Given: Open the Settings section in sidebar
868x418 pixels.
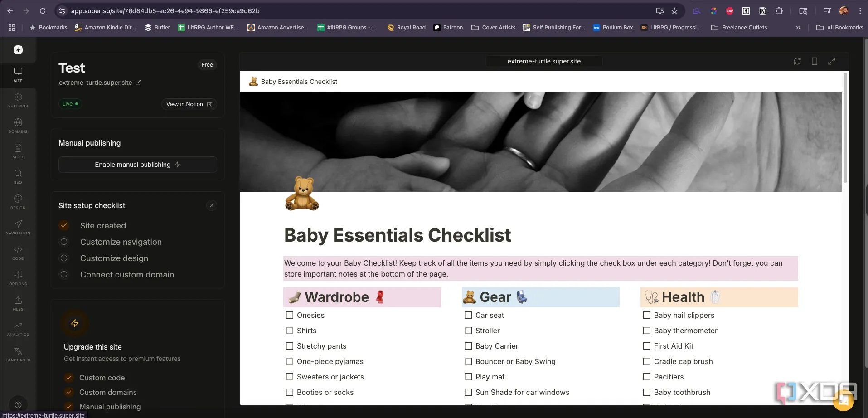Looking at the screenshot, I should point(18,100).
